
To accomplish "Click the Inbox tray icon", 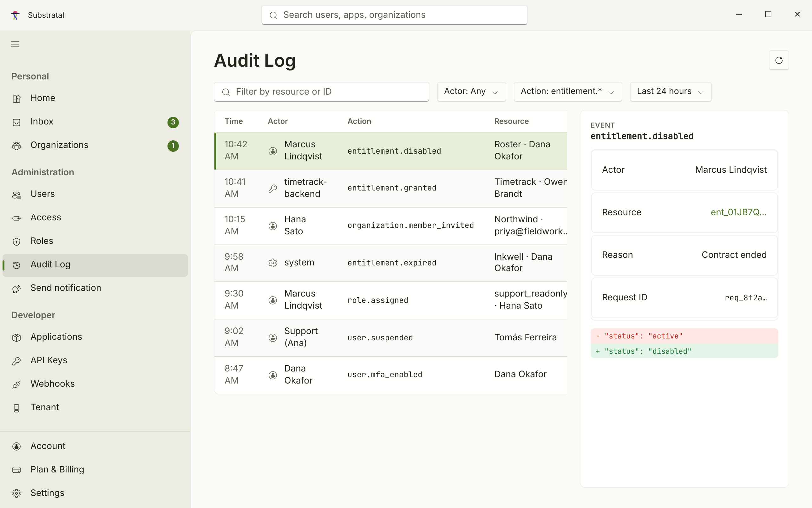I will 16,122.
